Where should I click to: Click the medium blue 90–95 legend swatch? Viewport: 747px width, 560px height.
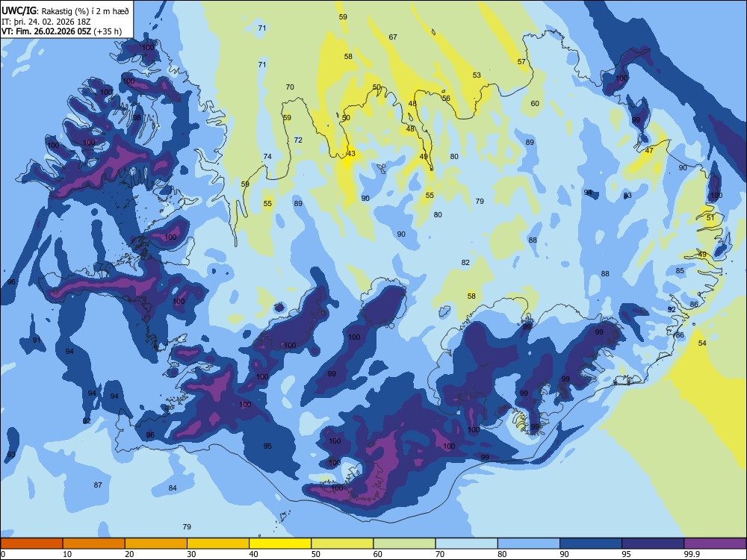tap(591, 544)
